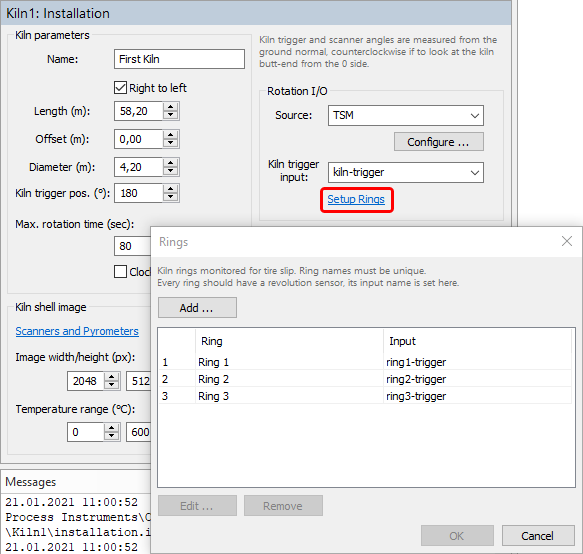Open the Source dropdown showing TSM
The image size is (583, 554).
click(x=406, y=116)
